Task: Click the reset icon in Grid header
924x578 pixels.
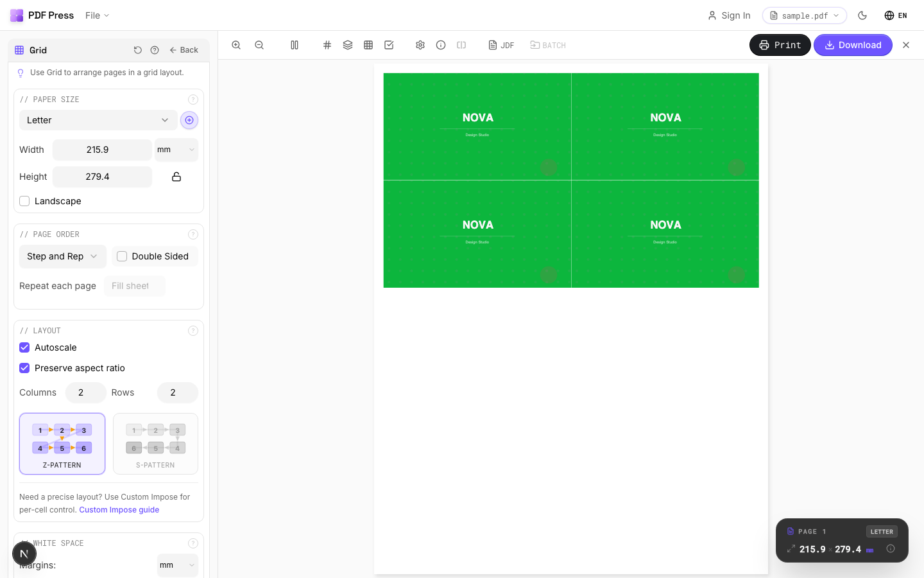Action: point(137,50)
